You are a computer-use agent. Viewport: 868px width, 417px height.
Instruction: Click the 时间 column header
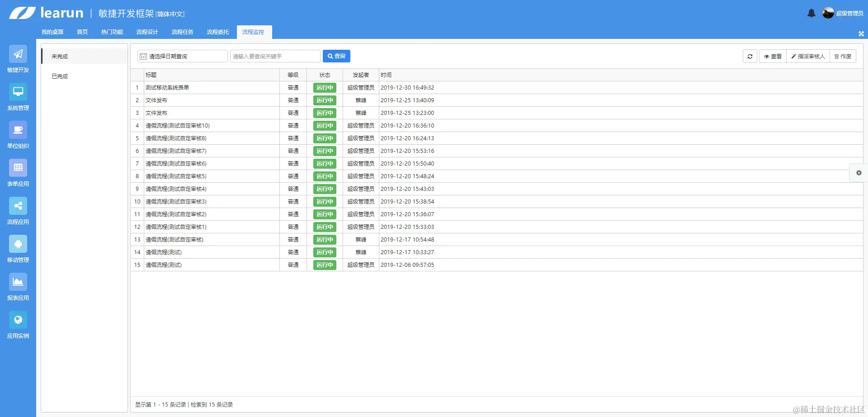(x=621, y=75)
